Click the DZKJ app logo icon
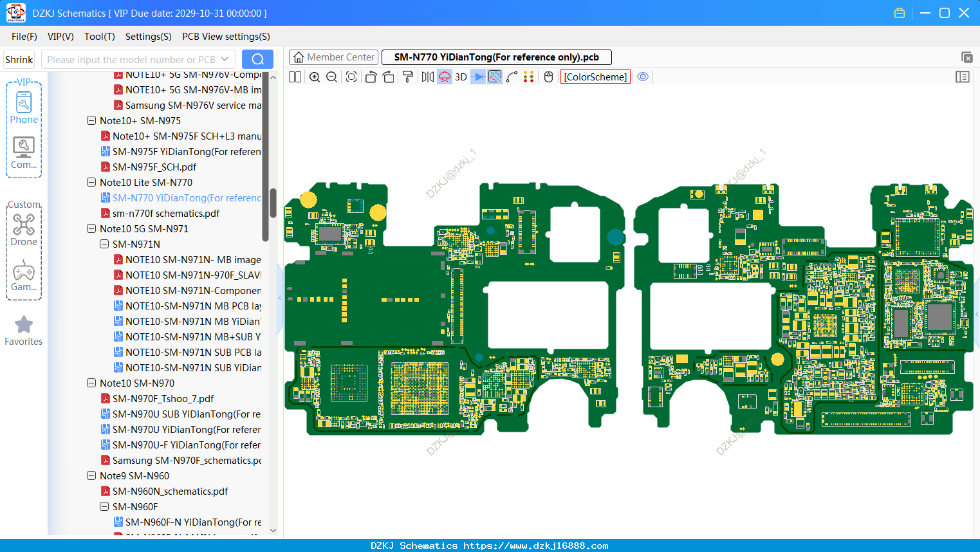This screenshot has height=552, width=980. (x=15, y=12)
